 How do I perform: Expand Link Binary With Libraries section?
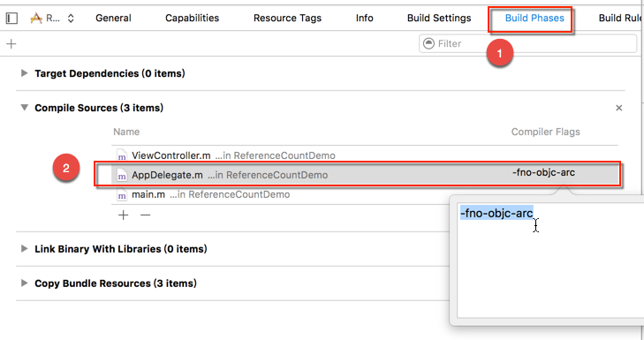pyautogui.click(x=25, y=249)
